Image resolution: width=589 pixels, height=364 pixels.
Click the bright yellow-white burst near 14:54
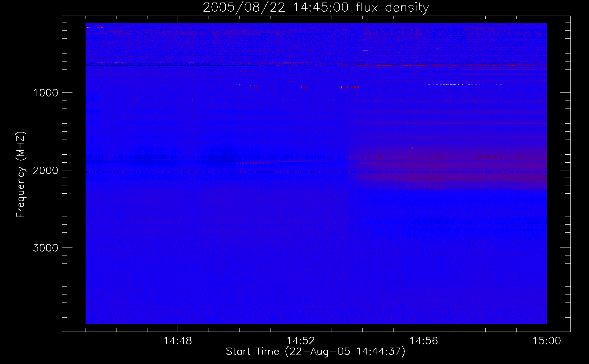click(x=366, y=51)
